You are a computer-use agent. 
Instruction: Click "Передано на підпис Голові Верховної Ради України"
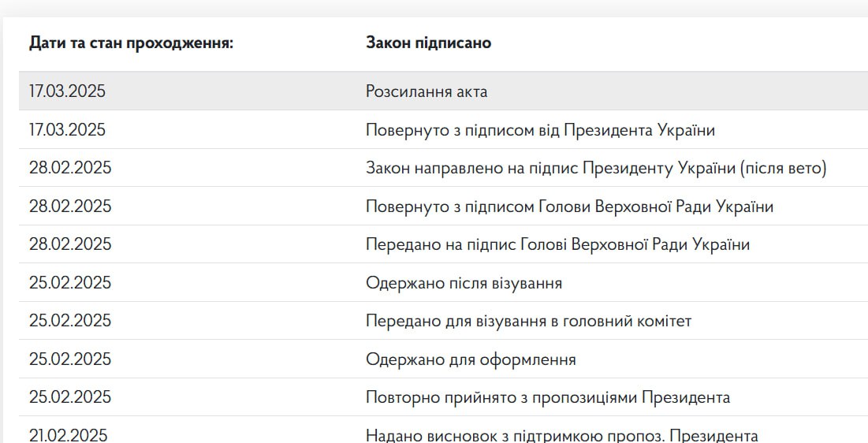coord(557,244)
